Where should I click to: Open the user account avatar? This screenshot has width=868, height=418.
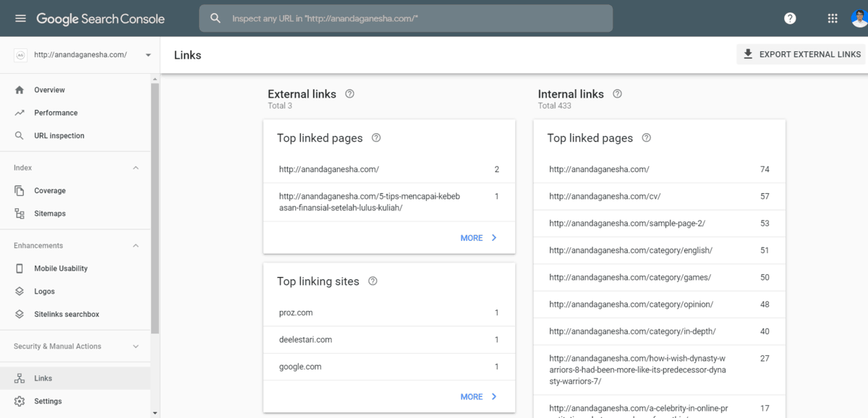coord(859,19)
